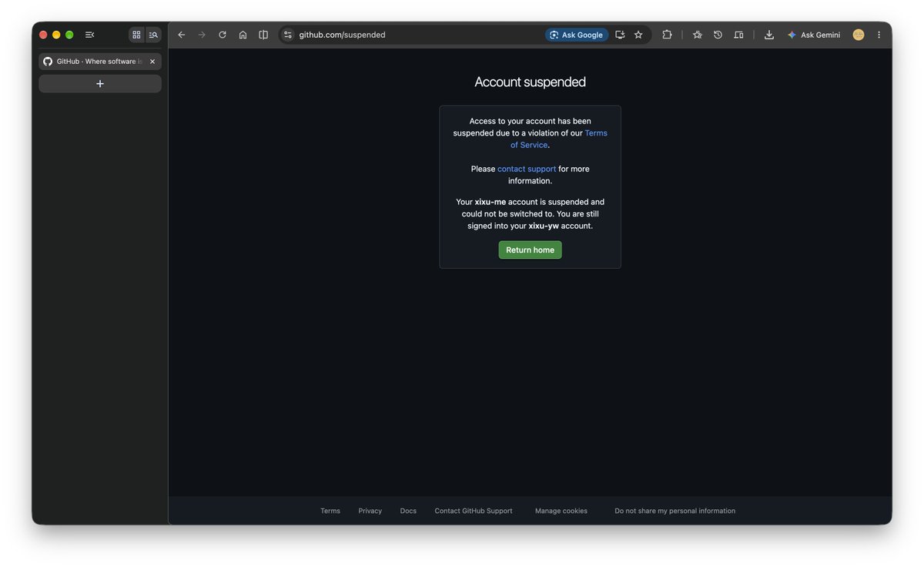Viewport: 924px width, 567px height.
Task: Go forward to next page
Action: pyautogui.click(x=202, y=35)
